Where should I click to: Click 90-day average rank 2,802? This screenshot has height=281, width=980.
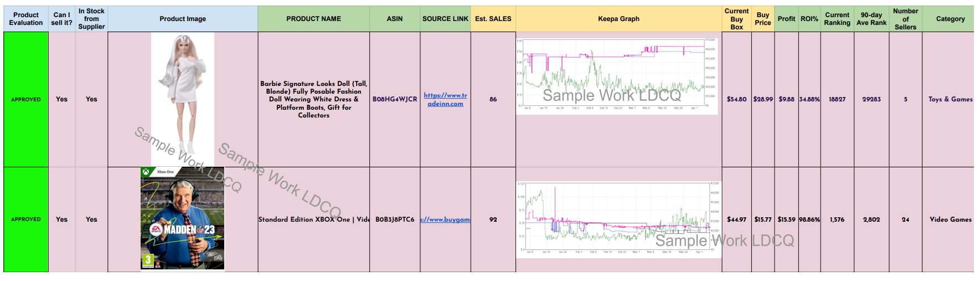(x=871, y=219)
